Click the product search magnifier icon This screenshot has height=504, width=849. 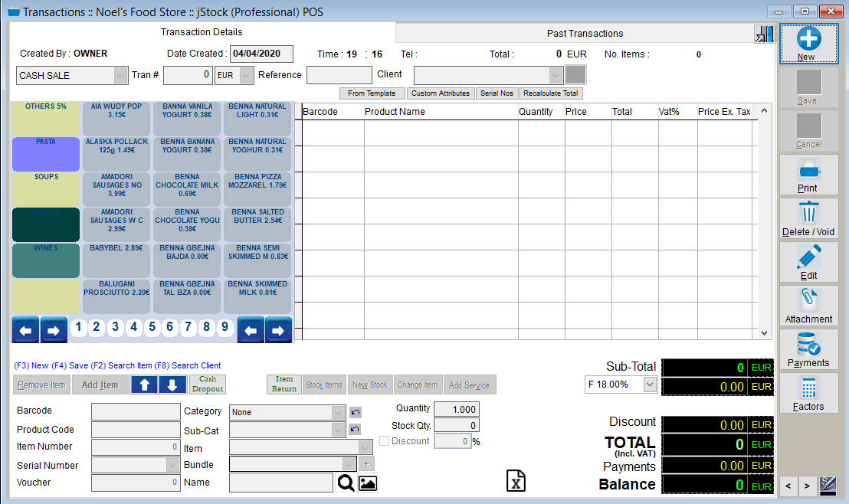tap(346, 483)
